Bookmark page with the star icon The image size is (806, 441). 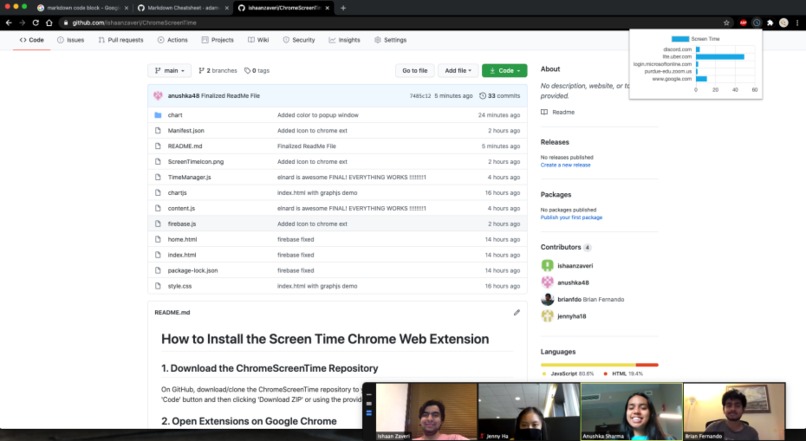[x=726, y=23]
